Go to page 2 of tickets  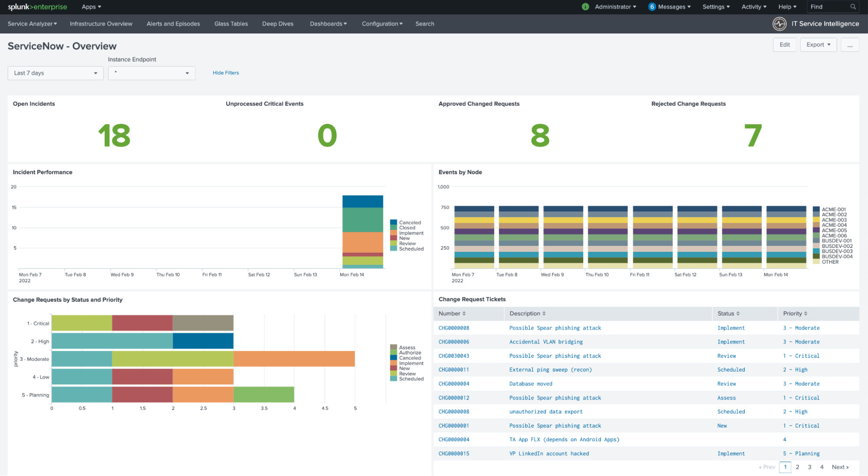click(797, 467)
